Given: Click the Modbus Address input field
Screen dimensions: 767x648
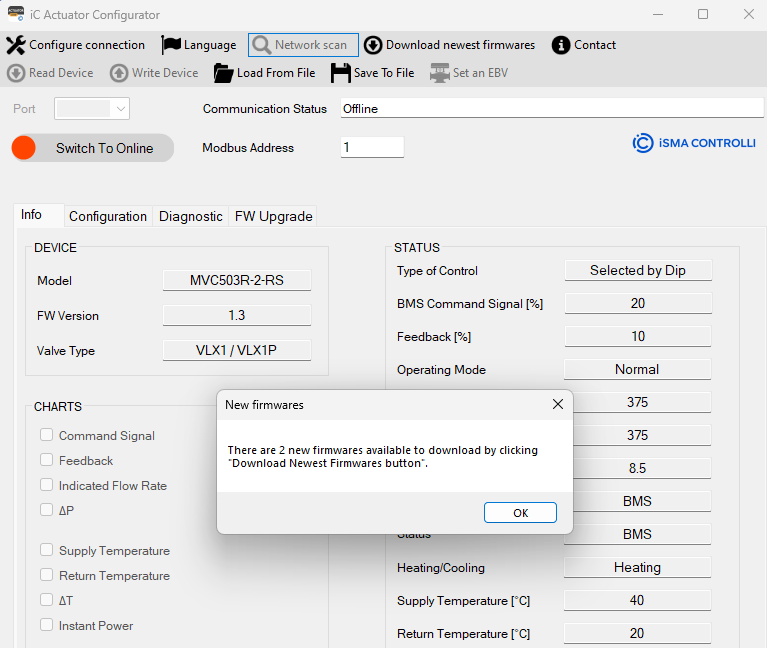Looking at the screenshot, I should pyautogui.click(x=372, y=147).
